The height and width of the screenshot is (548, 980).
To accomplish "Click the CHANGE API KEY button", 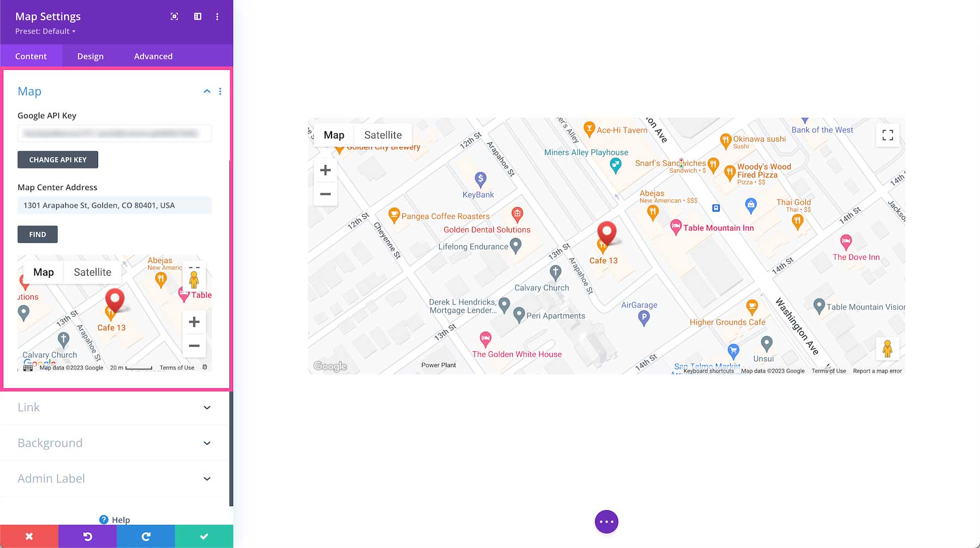I will pos(58,159).
